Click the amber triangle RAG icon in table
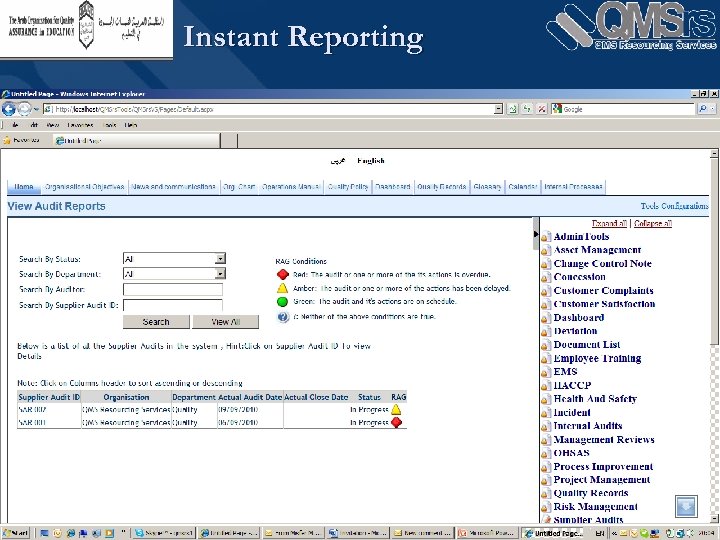Screen dimensions: 720x540 coord(396,410)
